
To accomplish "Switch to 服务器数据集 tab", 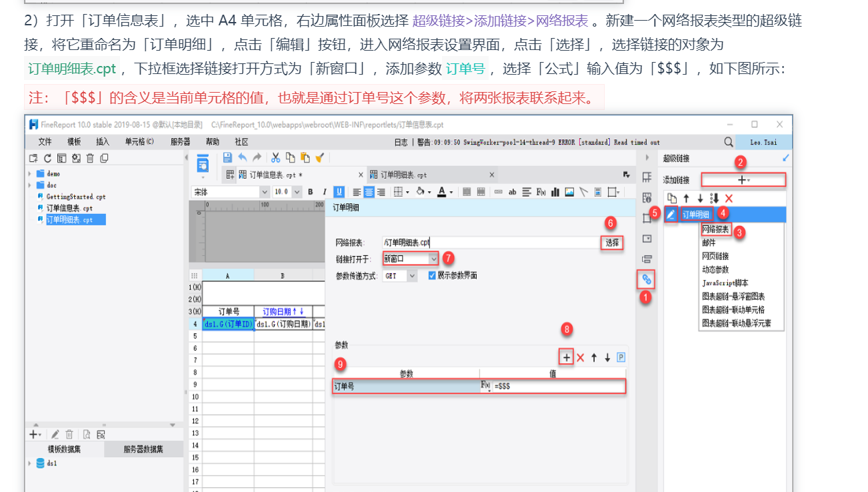I will point(143,449).
